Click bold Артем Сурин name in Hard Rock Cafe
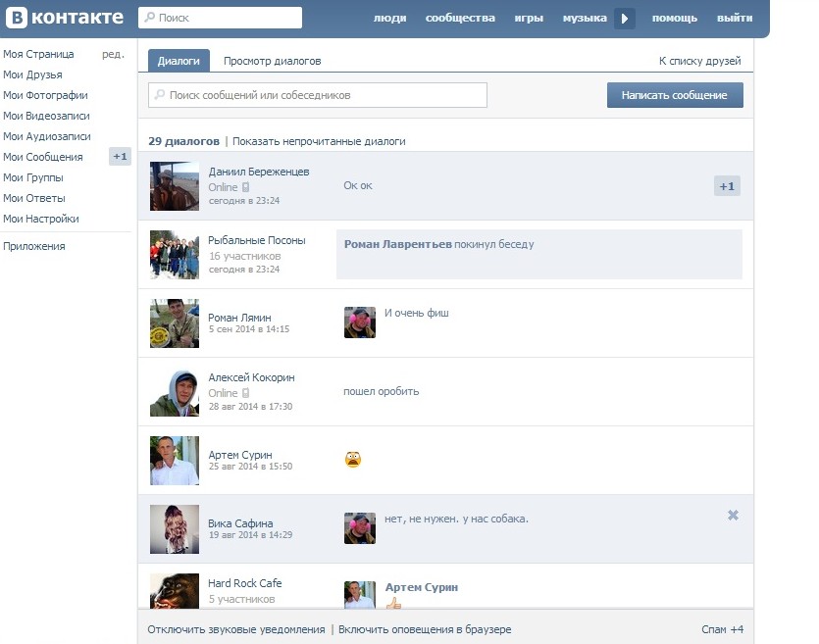This screenshot has width=819, height=644. [x=422, y=587]
